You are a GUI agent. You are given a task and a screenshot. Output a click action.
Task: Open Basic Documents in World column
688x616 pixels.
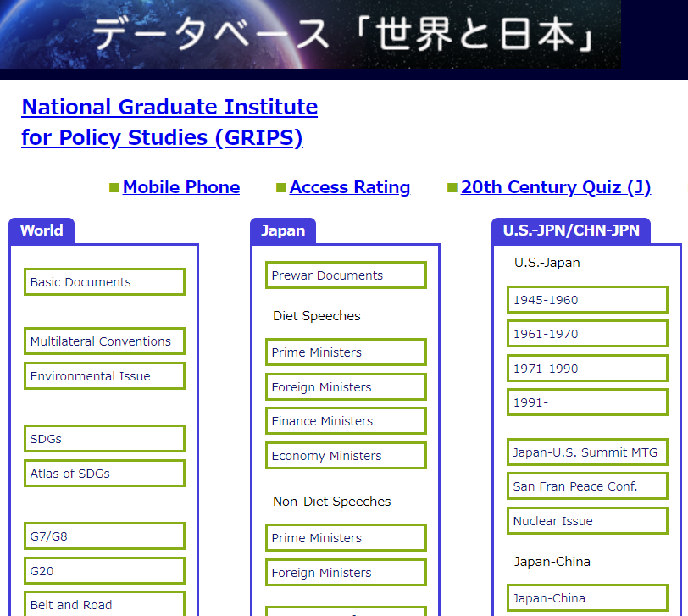[x=104, y=282]
